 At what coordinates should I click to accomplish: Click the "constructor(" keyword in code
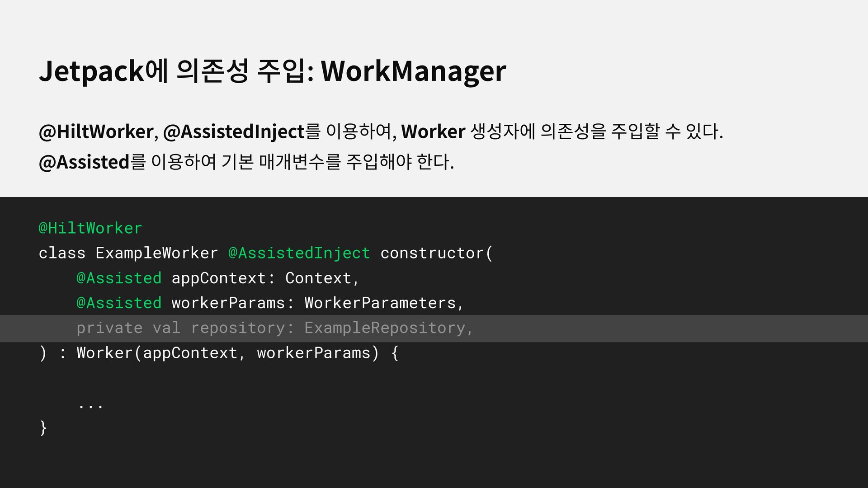click(437, 253)
